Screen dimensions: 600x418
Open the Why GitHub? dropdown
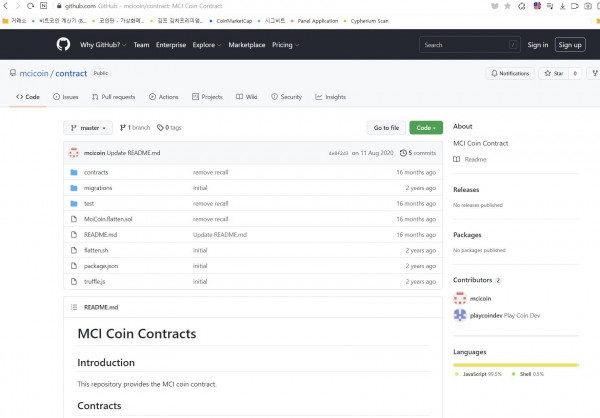103,45
